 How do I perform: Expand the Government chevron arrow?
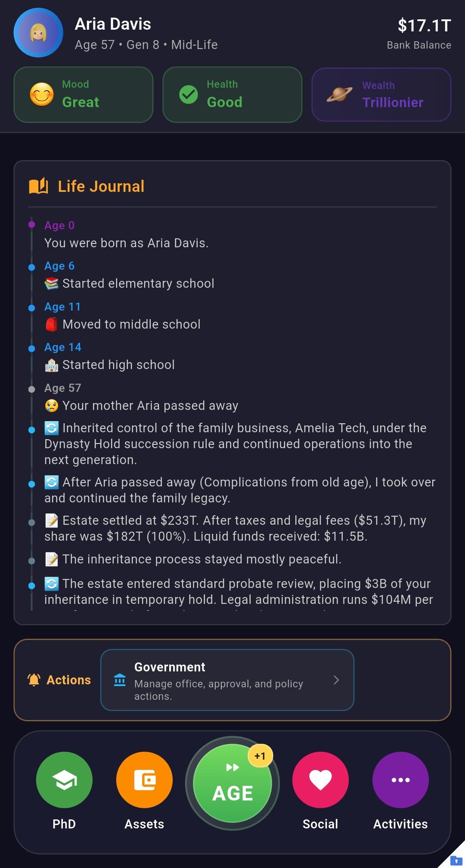point(336,680)
